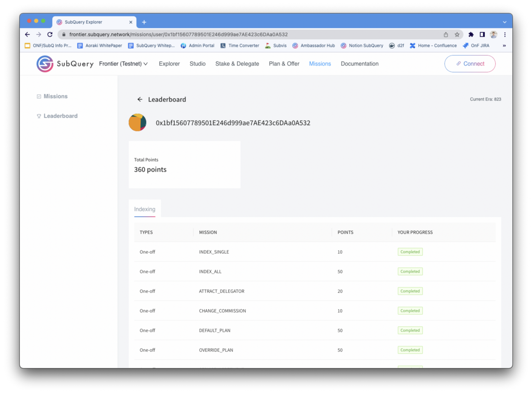Viewport: 532px width, 394px height.
Task: Go to the Studio nav item
Action: pos(198,64)
